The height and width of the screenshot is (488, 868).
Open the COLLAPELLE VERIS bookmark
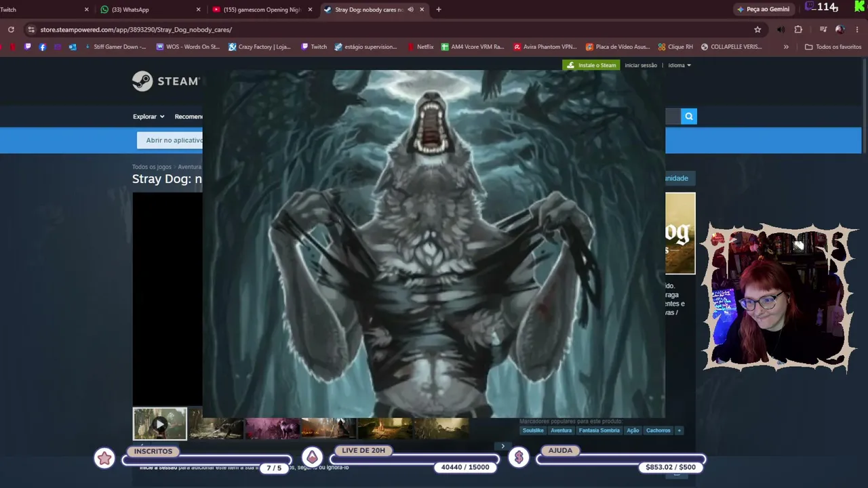732,47
